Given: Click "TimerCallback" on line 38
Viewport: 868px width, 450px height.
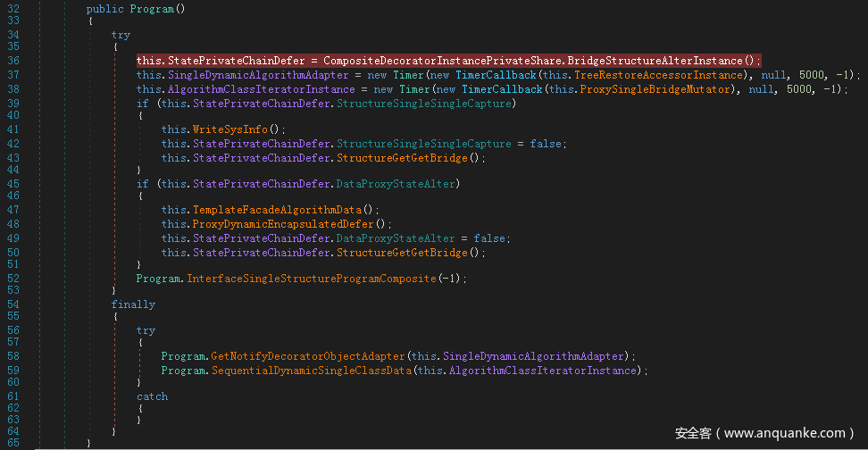Looking at the screenshot, I should pyautogui.click(x=502, y=89).
